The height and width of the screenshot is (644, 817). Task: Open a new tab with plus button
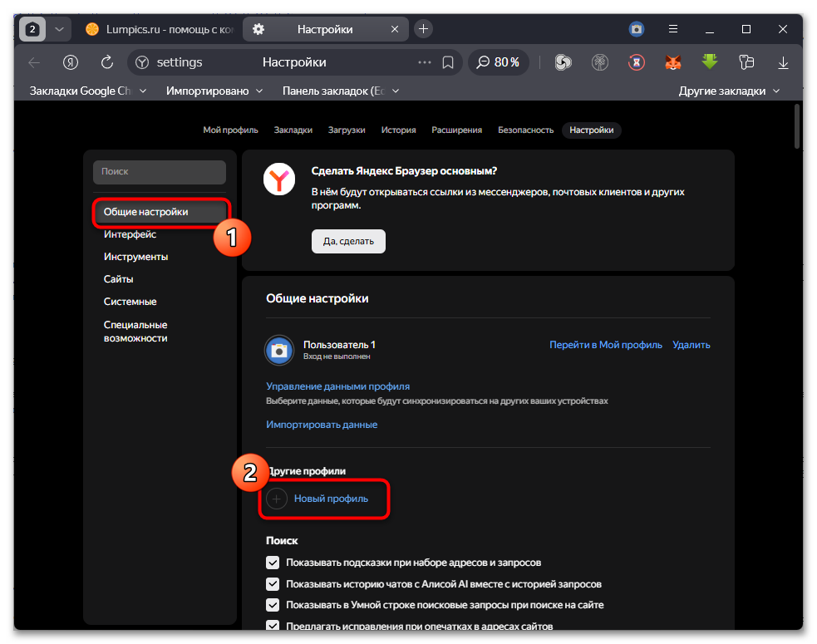click(x=424, y=28)
